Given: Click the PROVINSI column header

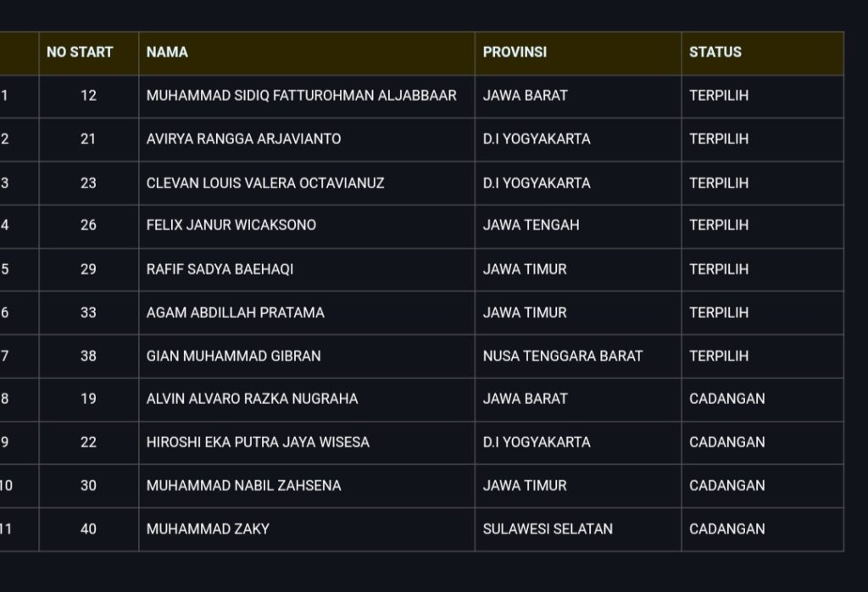Looking at the screenshot, I should click(515, 52).
